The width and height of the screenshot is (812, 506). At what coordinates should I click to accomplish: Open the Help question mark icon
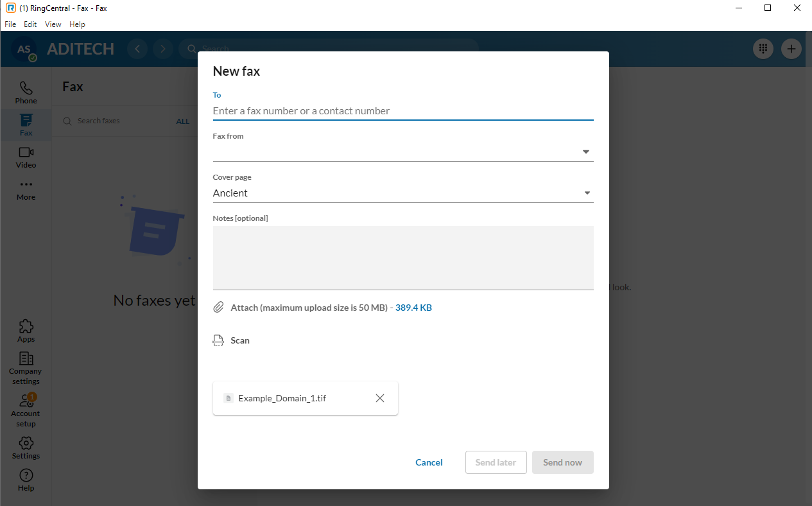click(26, 480)
